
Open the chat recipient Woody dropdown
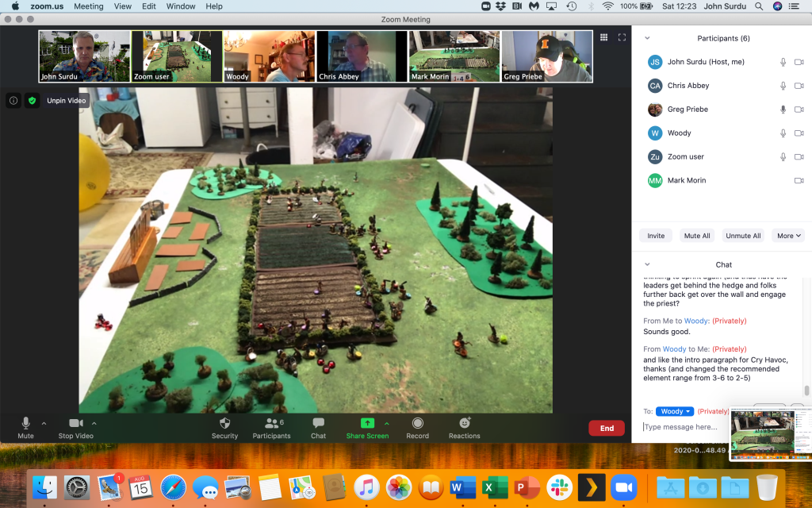tap(674, 411)
